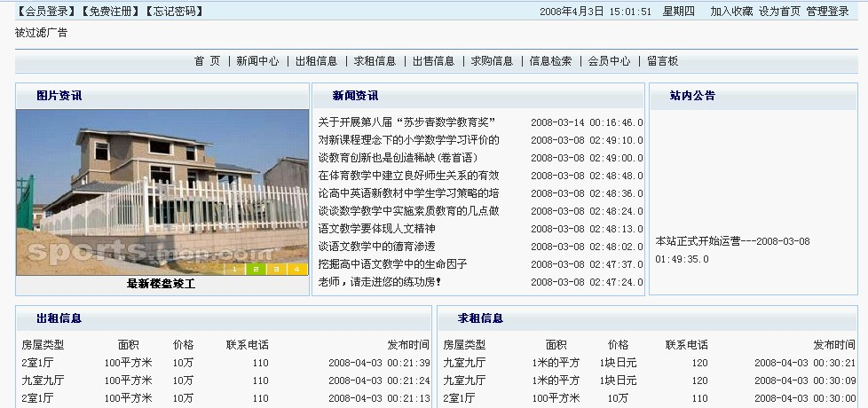Open news article 关于开展第八届“苏步青数学教育奖”
This screenshot has height=408, width=868.
(406, 122)
